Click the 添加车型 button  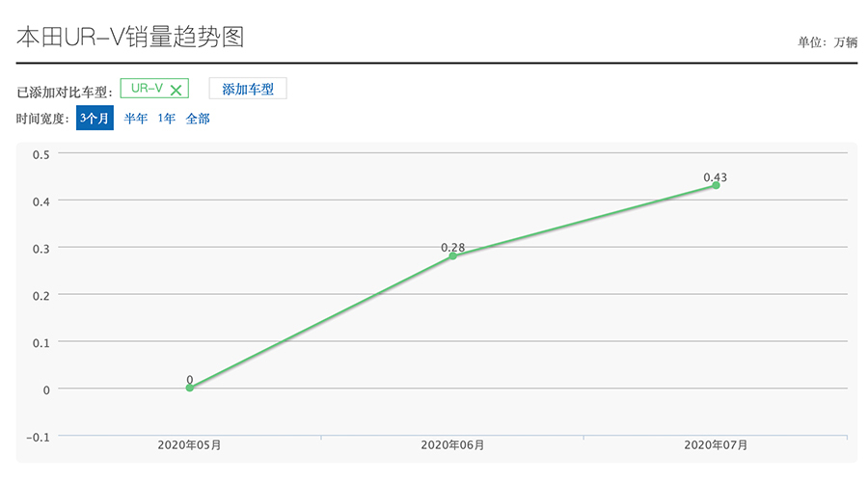pyautogui.click(x=248, y=89)
